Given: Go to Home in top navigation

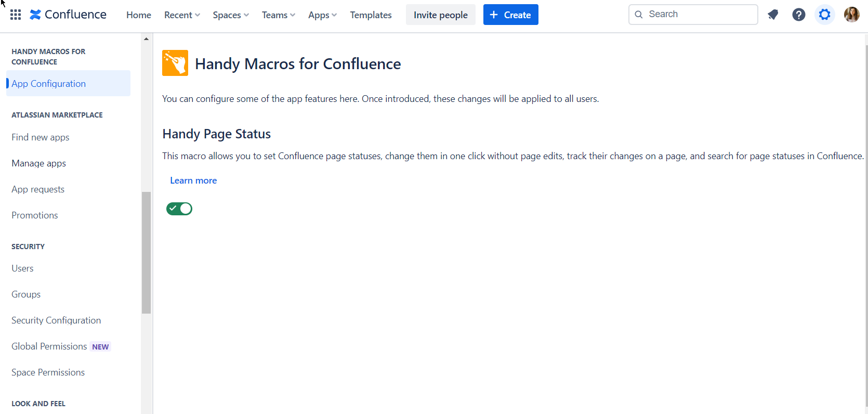Looking at the screenshot, I should pyautogui.click(x=139, y=15).
